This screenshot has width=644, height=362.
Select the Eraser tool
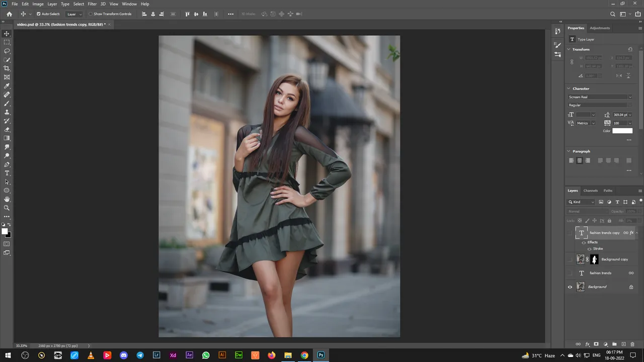(7, 129)
